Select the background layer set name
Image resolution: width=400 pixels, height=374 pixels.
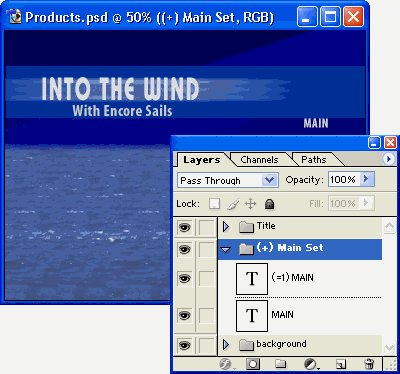pyautogui.click(x=281, y=344)
